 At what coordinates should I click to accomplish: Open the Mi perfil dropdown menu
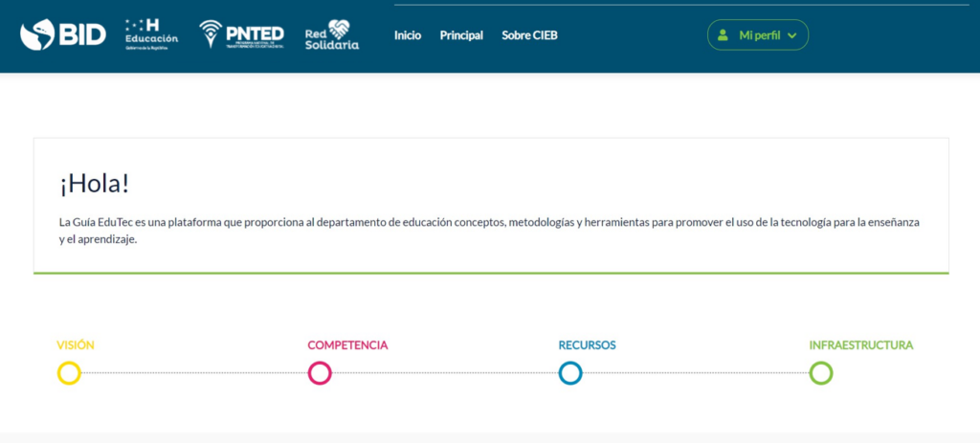point(759,35)
